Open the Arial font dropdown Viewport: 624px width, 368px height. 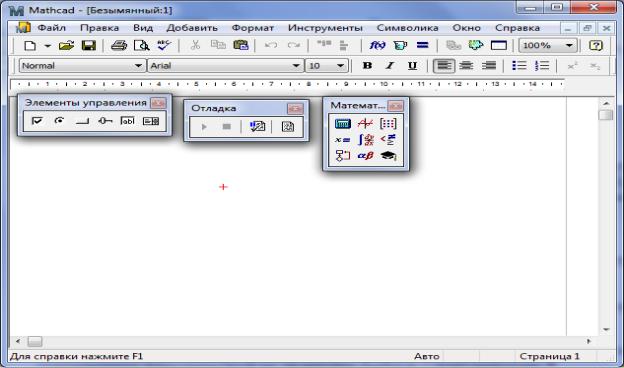[296, 66]
